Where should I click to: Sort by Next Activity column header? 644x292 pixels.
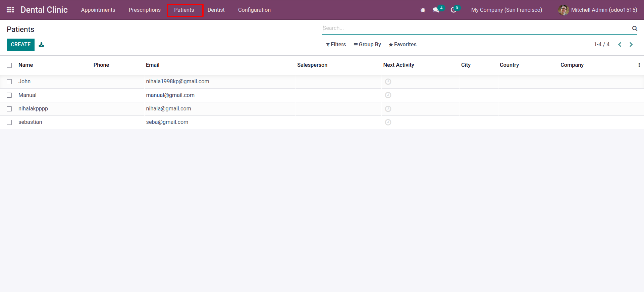tap(398, 65)
